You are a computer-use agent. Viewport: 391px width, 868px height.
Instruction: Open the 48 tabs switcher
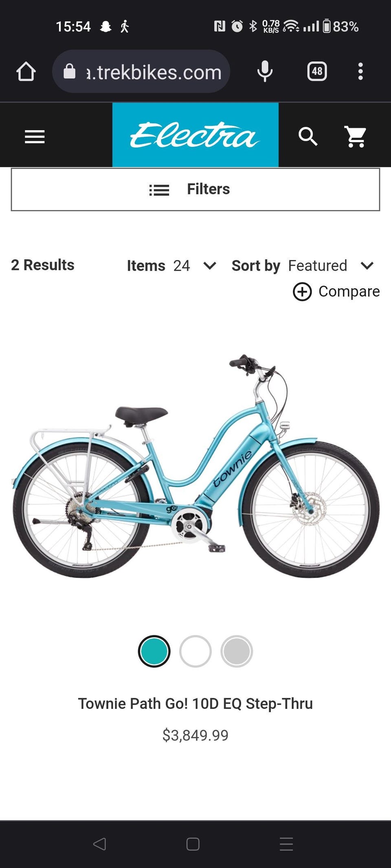pos(317,72)
